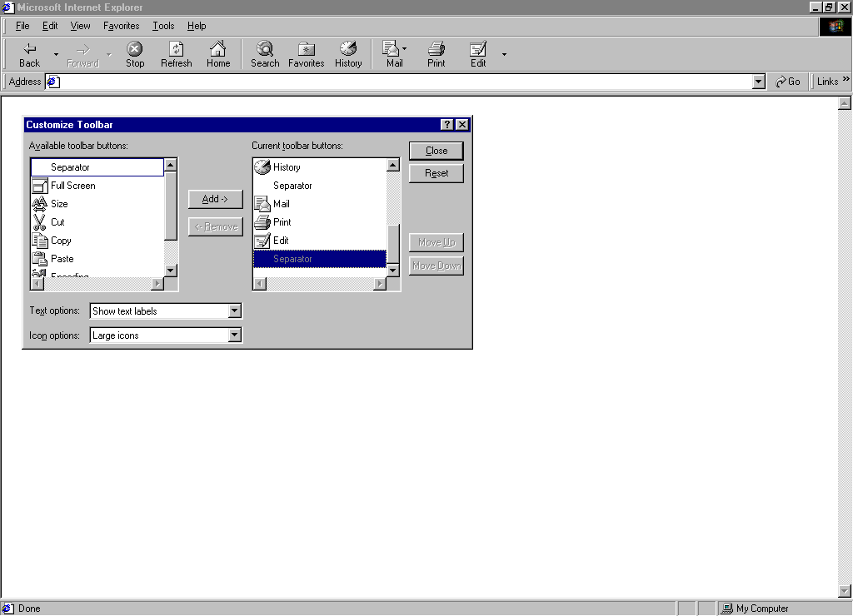This screenshot has width=853, height=616.
Task: Select Paste in available buttons list
Action: click(97, 259)
